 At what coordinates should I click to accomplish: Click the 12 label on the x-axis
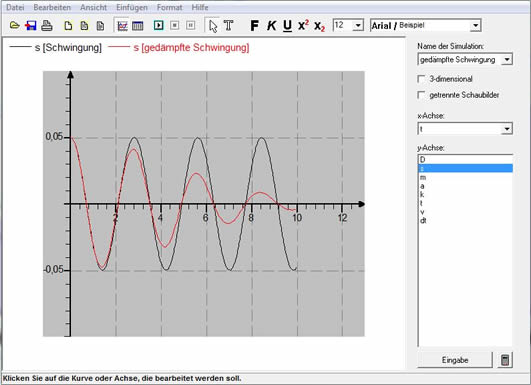(x=342, y=218)
